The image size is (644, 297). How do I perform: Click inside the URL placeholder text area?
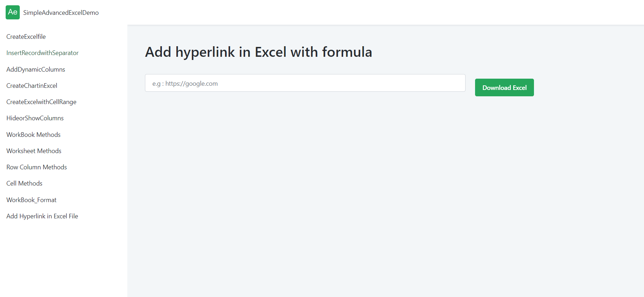click(185, 83)
